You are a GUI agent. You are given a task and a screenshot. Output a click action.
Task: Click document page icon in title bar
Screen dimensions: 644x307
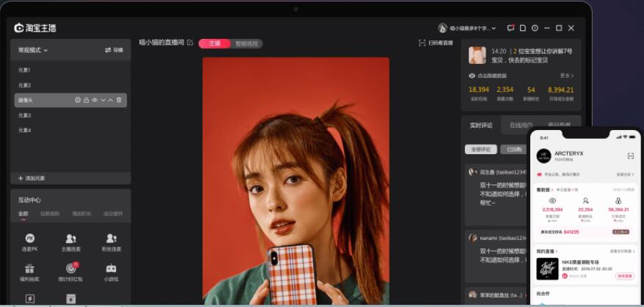tap(522, 28)
